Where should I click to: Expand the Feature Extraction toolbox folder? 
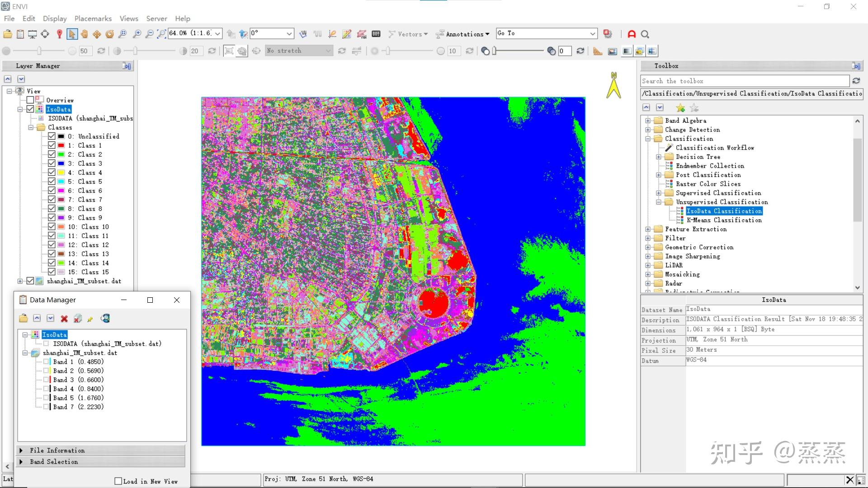(x=648, y=229)
